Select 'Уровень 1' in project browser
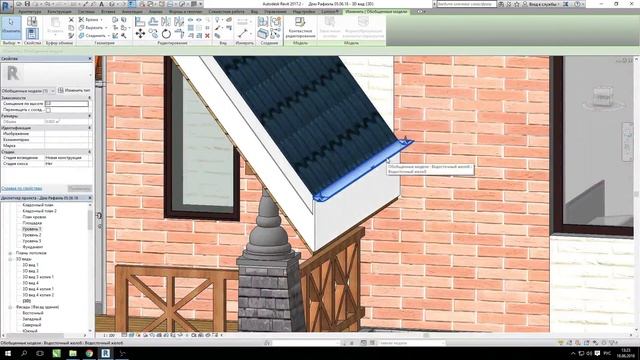The height and width of the screenshot is (360, 640). tap(32, 229)
